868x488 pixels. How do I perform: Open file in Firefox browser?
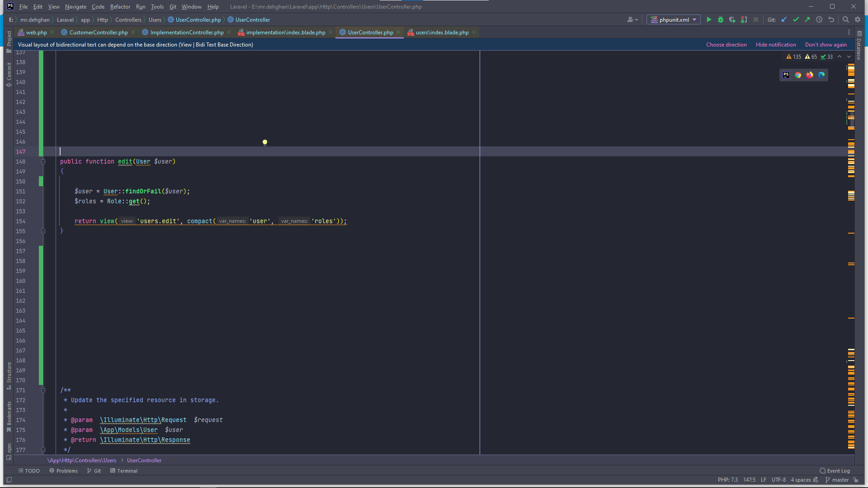(x=810, y=75)
